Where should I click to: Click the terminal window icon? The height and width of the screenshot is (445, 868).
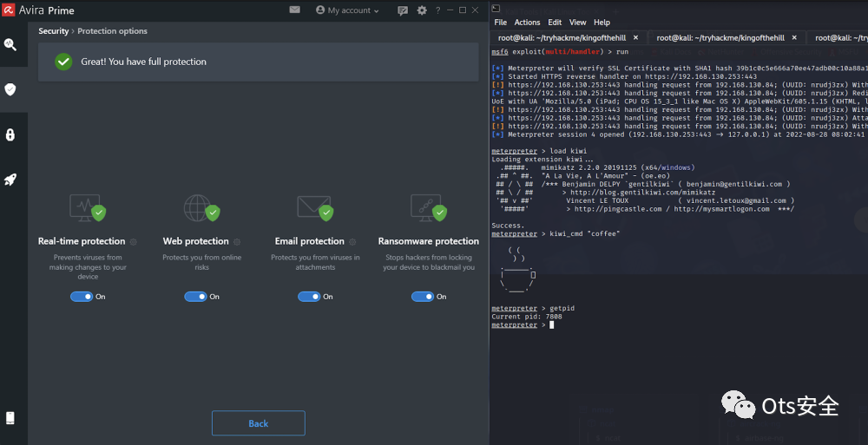point(496,9)
